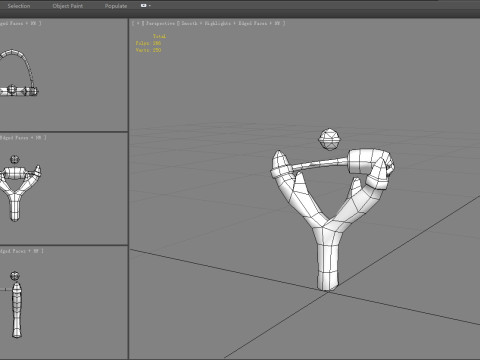
Task: Click the Verts count statistic text
Action: pyautogui.click(x=148, y=50)
